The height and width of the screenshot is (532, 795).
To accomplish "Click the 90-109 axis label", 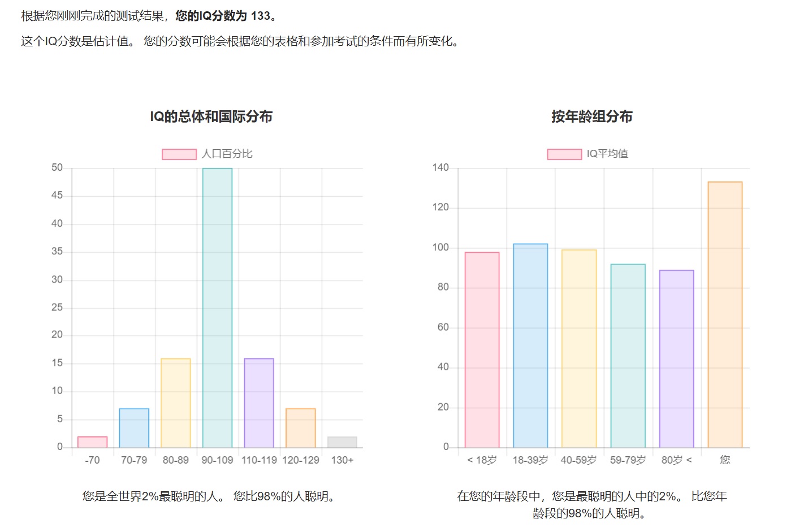I will [x=217, y=460].
